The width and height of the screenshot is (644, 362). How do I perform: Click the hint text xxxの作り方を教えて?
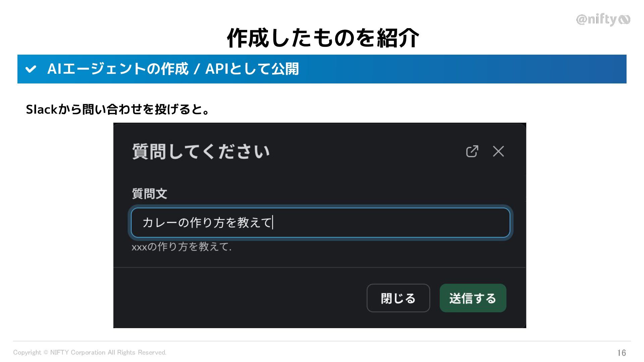click(x=181, y=247)
